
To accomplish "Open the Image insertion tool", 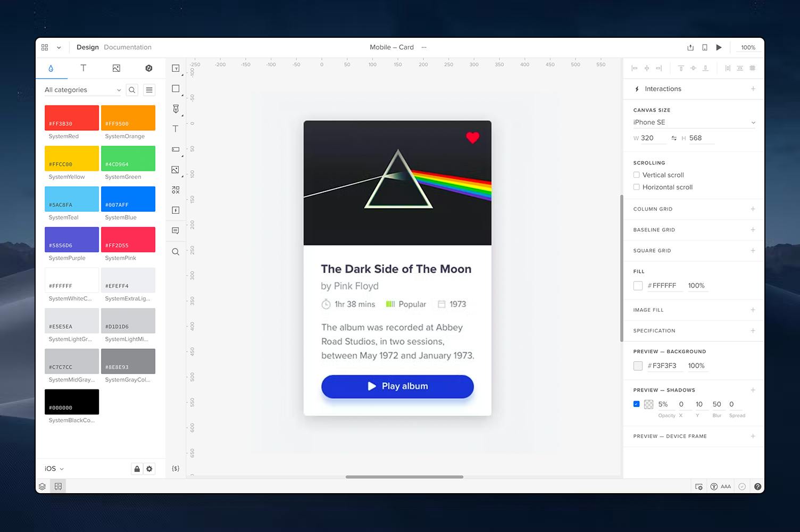I will tap(176, 169).
